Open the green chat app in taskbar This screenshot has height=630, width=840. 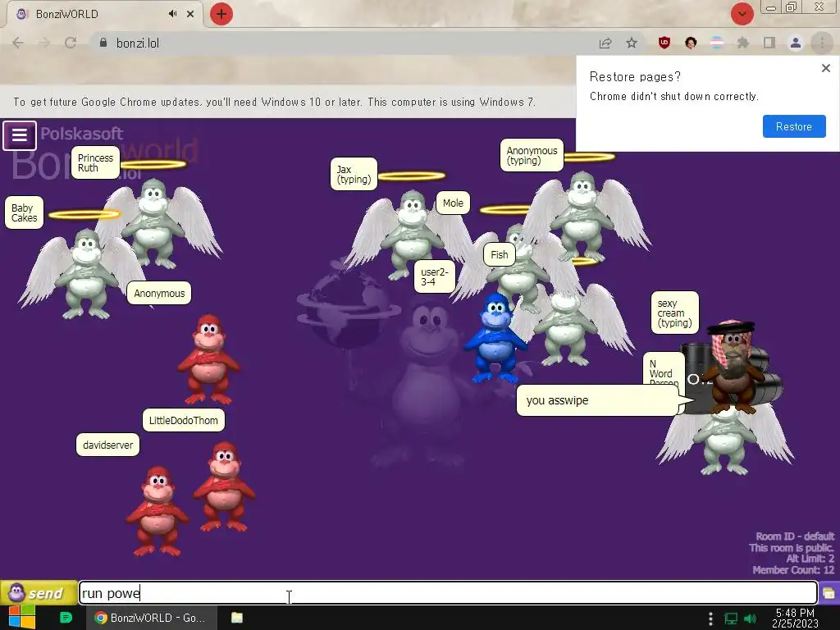(x=66, y=618)
